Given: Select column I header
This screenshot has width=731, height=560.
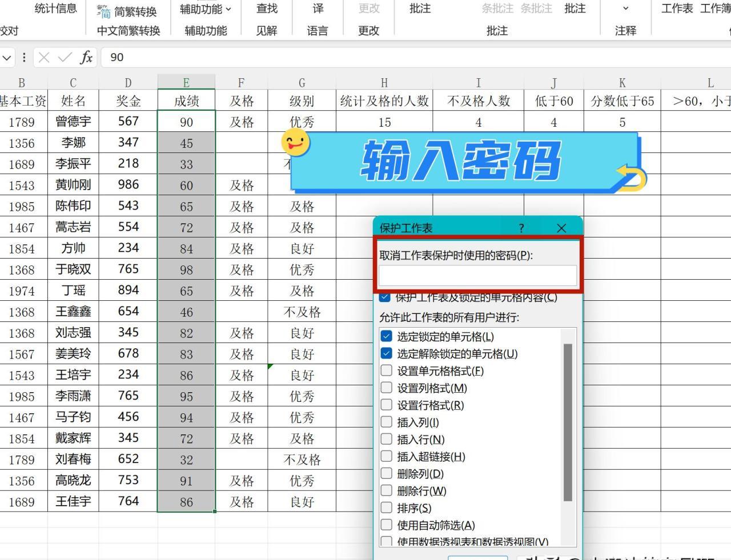Looking at the screenshot, I should tap(478, 83).
